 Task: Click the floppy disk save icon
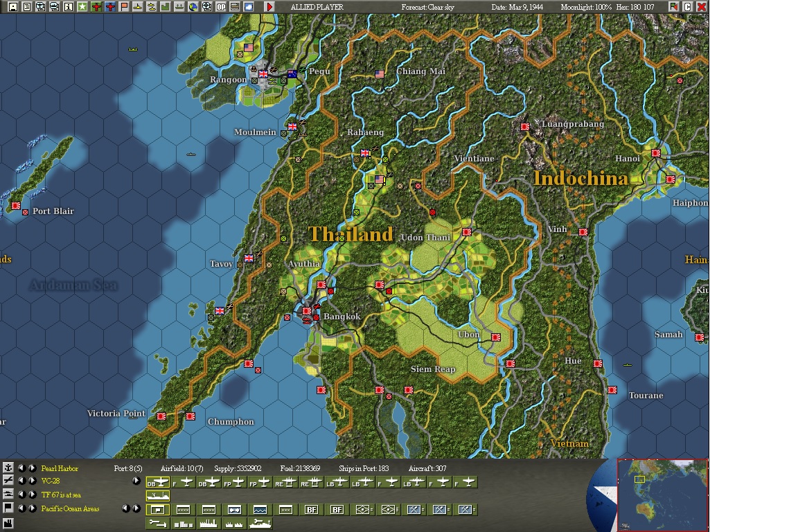[x=12, y=7]
